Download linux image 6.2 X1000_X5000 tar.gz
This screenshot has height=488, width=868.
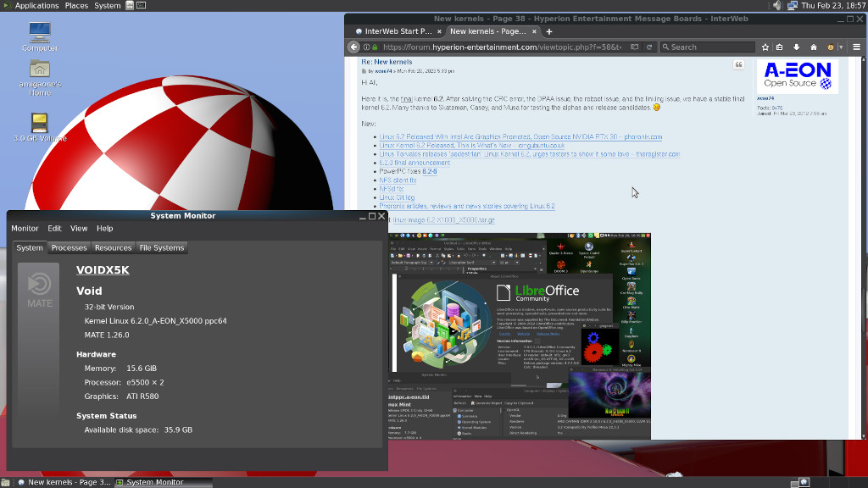(x=443, y=219)
